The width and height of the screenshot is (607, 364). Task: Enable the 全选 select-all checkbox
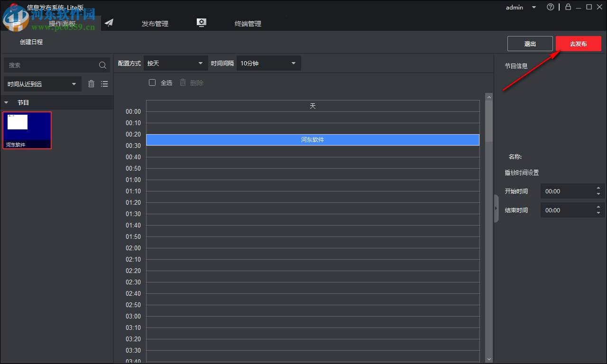coord(152,82)
